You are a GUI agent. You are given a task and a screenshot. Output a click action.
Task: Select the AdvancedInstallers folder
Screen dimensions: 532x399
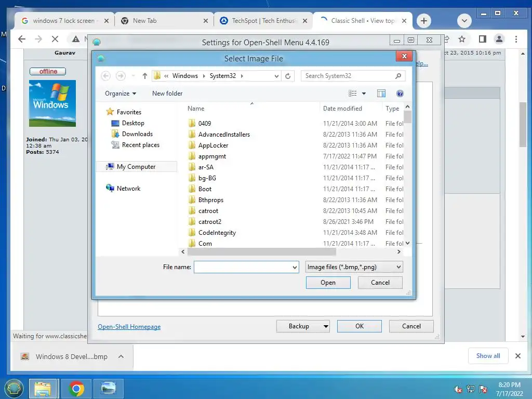224,135
